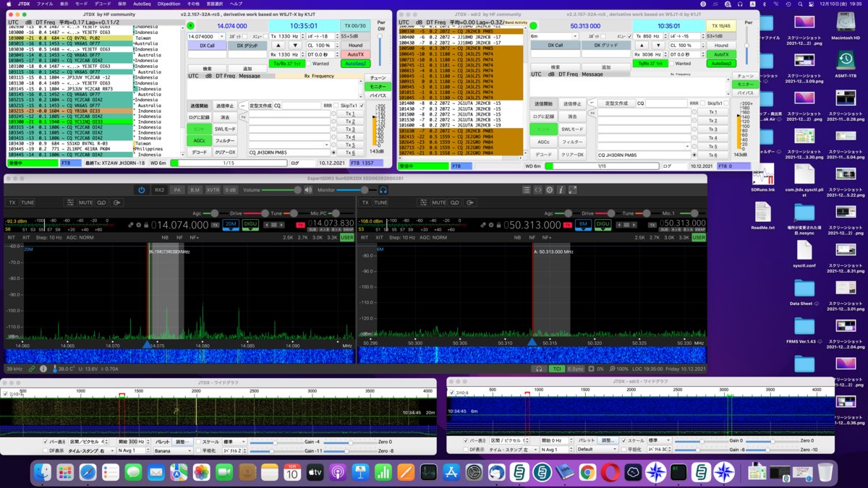Click AutoTX button in left JTDX window

(x=356, y=55)
